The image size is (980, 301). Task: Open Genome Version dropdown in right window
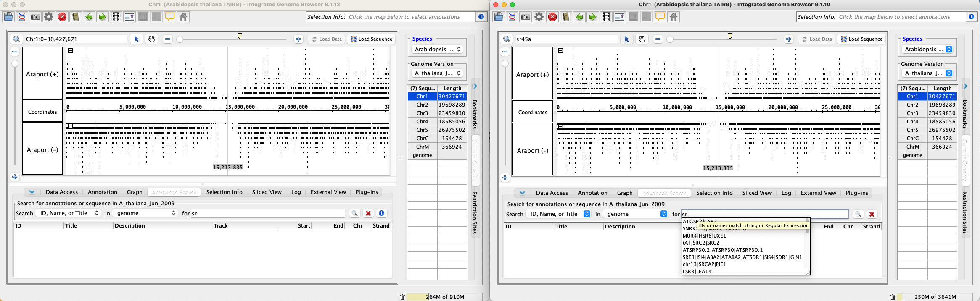point(927,73)
